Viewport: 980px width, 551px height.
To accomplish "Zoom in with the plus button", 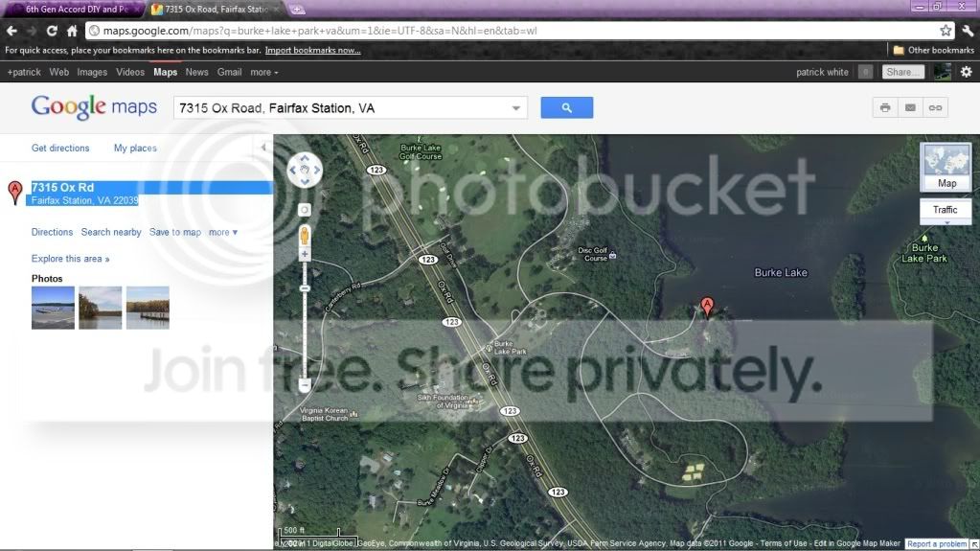I will click(x=305, y=254).
